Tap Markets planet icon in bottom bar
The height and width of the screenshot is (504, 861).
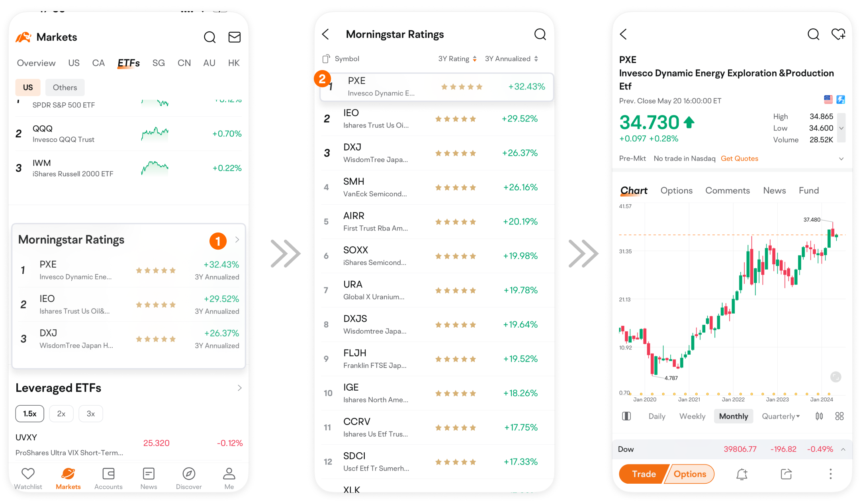(x=68, y=474)
